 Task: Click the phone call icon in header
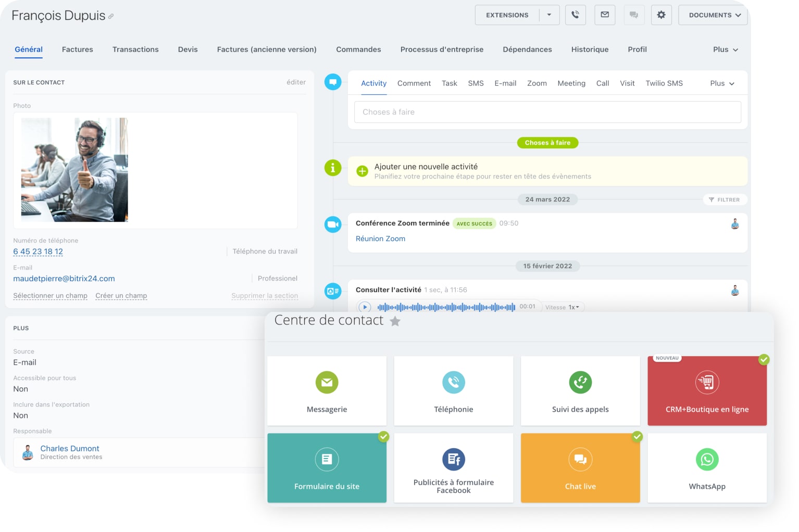pyautogui.click(x=575, y=15)
